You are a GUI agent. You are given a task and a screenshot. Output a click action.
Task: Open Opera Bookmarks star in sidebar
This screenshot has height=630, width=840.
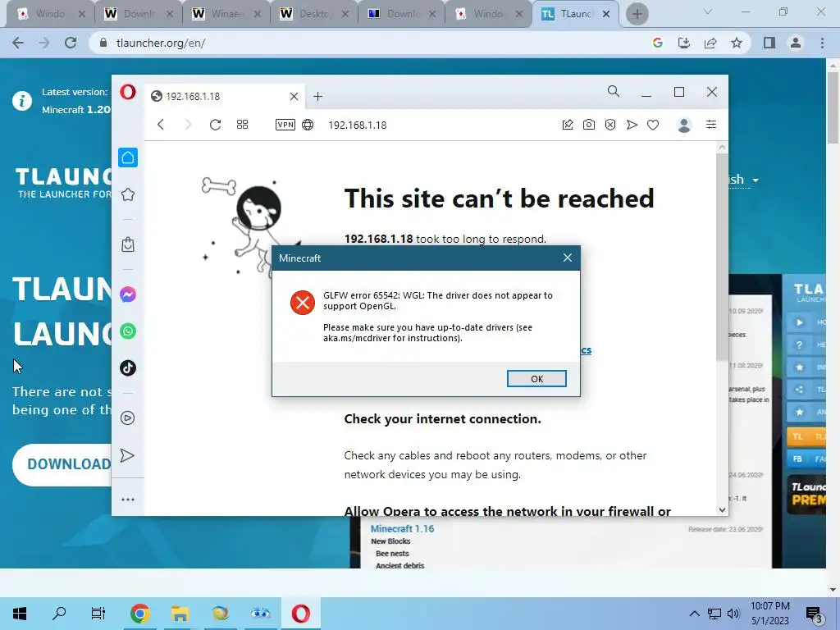pyautogui.click(x=128, y=194)
